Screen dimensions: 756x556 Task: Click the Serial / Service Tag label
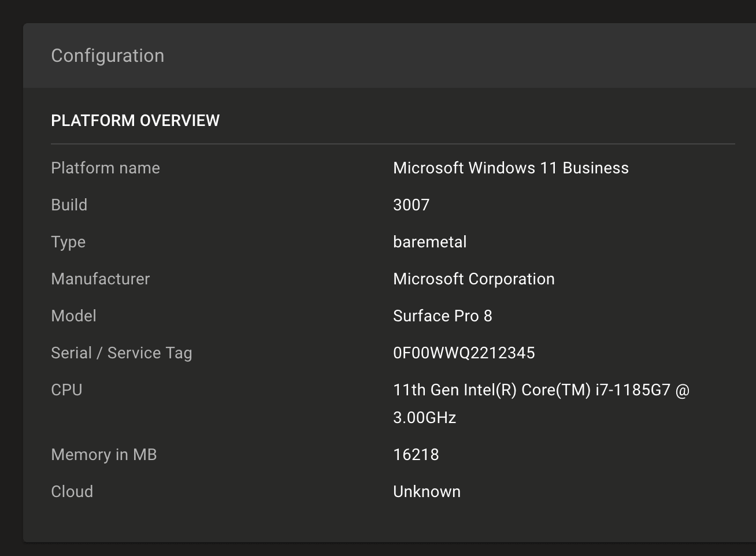(121, 353)
